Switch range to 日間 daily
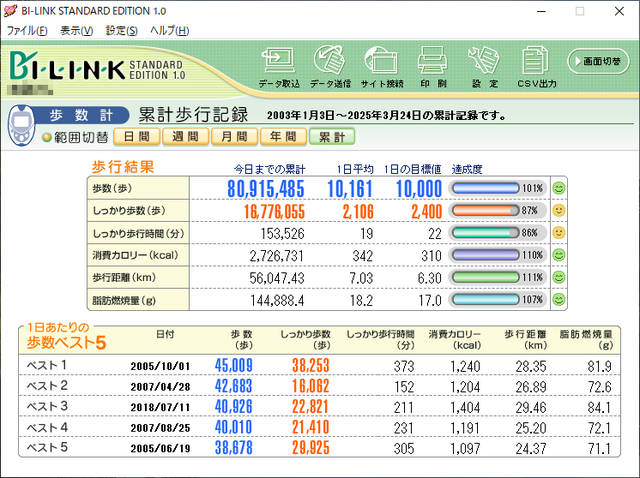Screen dimensions: 640x478 [137, 137]
